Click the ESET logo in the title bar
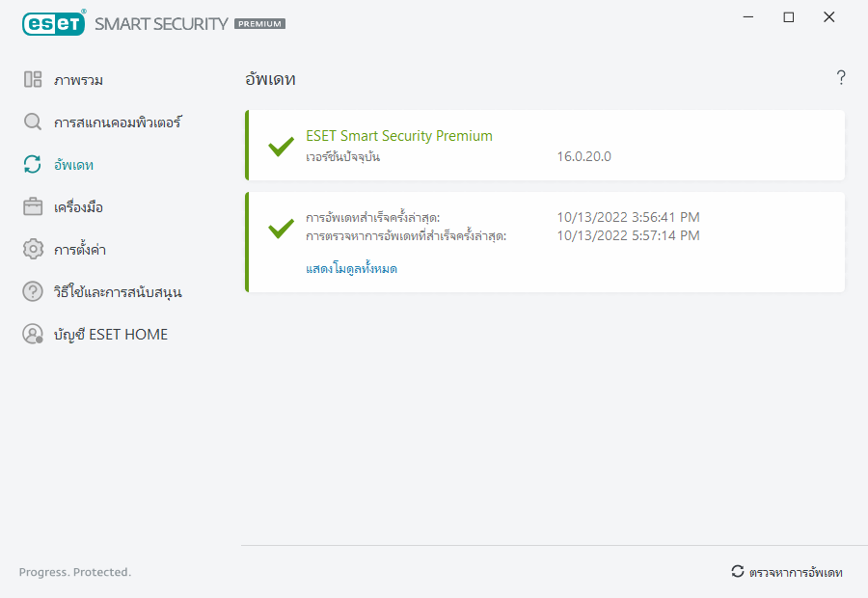Image resolution: width=868 pixels, height=598 pixels. (x=53, y=23)
